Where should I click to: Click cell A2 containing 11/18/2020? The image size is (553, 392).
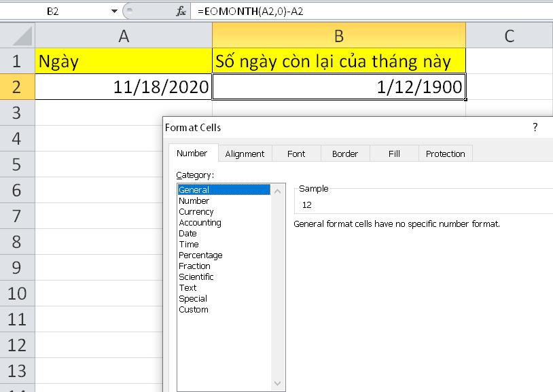124,86
